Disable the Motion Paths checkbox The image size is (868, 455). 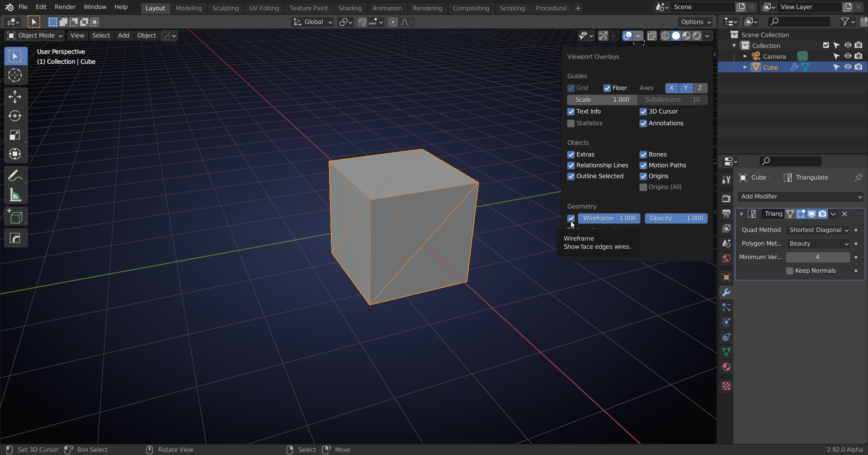point(643,166)
